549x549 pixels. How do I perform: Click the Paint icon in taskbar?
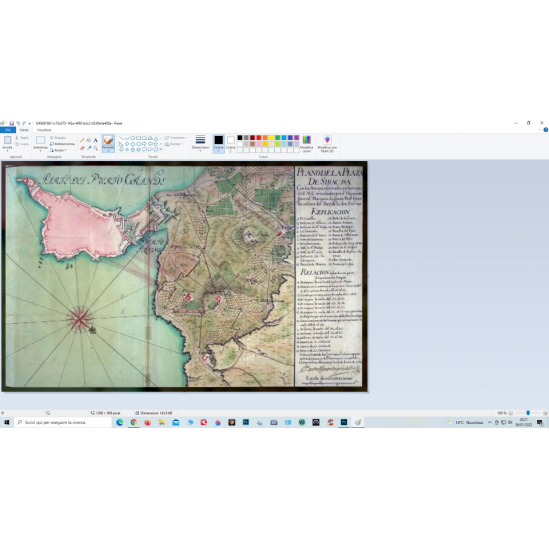point(357,423)
